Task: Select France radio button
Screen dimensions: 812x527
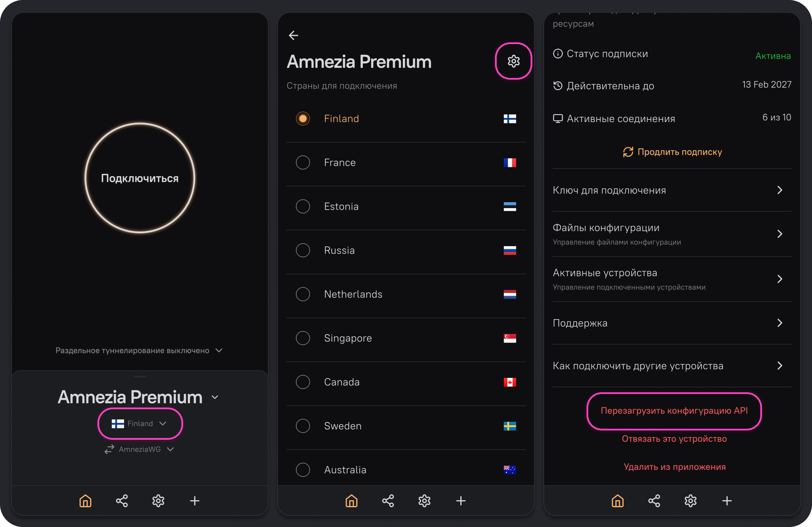Action: click(x=303, y=162)
